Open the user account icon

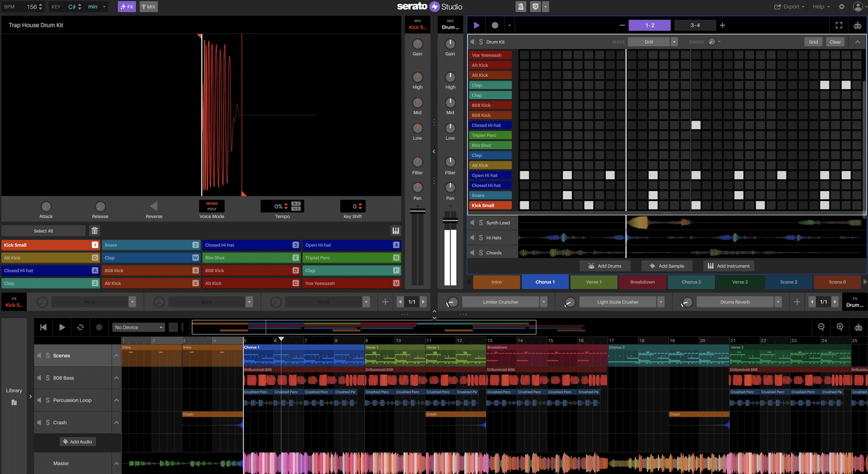coord(858,7)
